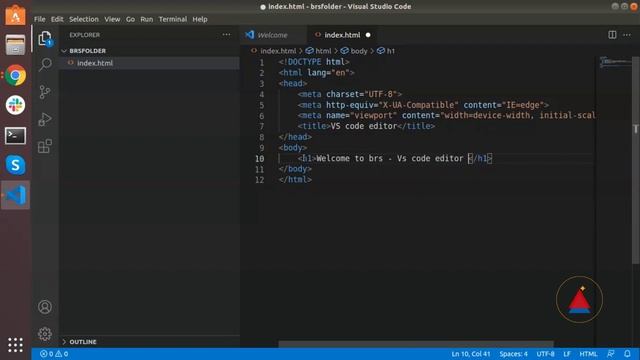Viewport: 640px width, 360px height.
Task: Open the View menu
Action: pos(112,19)
